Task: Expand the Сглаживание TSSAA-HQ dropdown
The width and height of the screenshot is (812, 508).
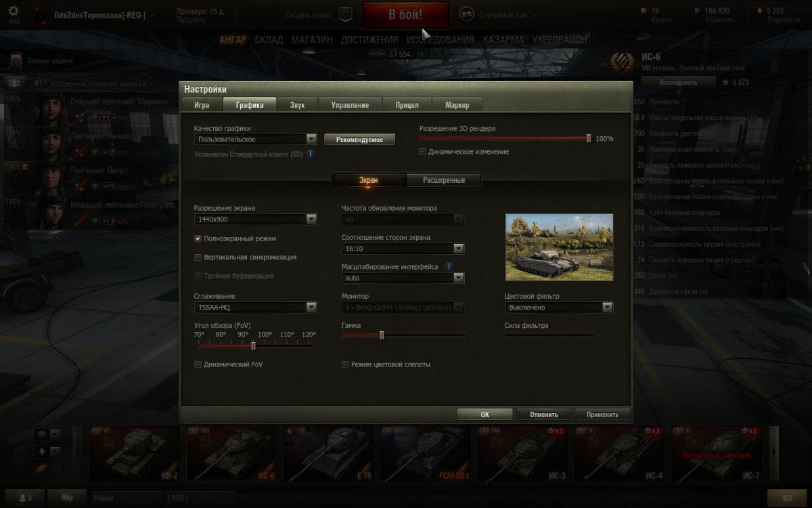Action: (x=255, y=307)
